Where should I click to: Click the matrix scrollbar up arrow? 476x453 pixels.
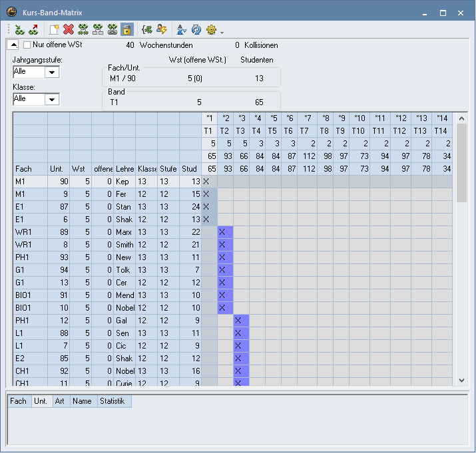tap(462, 118)
